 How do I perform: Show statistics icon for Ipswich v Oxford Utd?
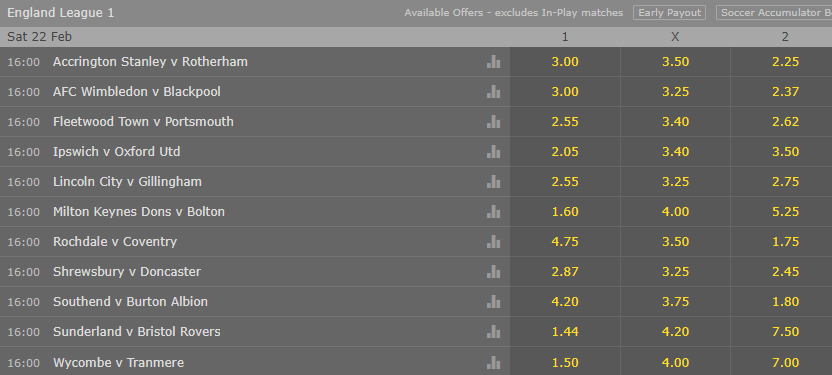493,152
